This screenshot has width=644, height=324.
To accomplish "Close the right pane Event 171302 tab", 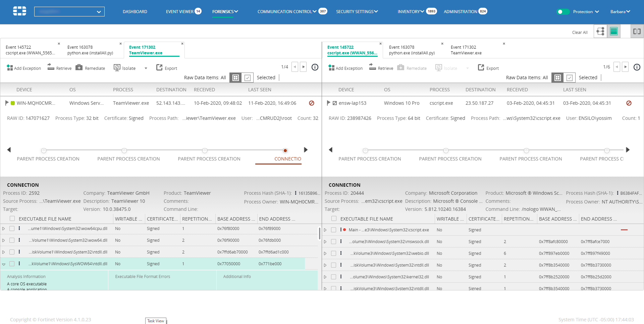I will [504, 44].
